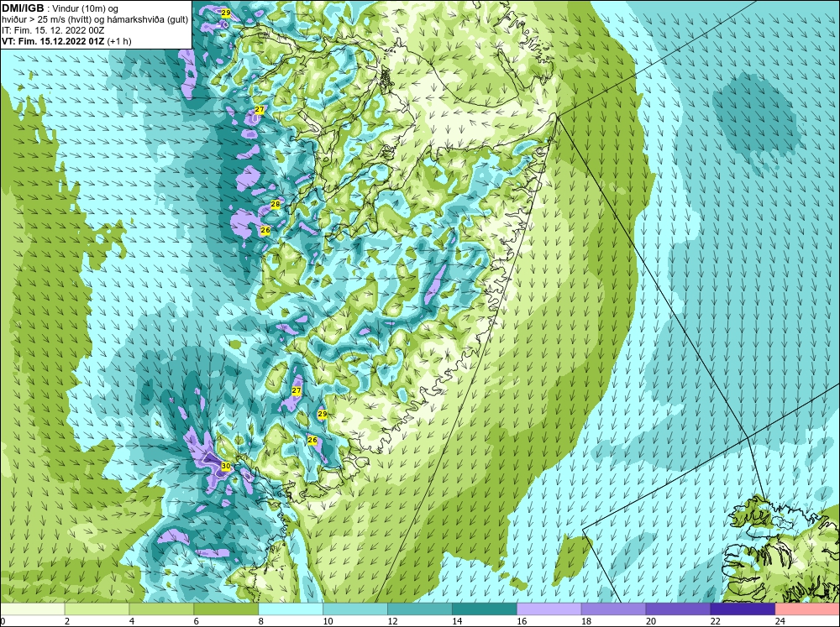Pick the lavender 16–18 legend swatch
Image resolution: width=840 pixels, height=627 pixels.
pyautogui.click(x=549, y=609)
